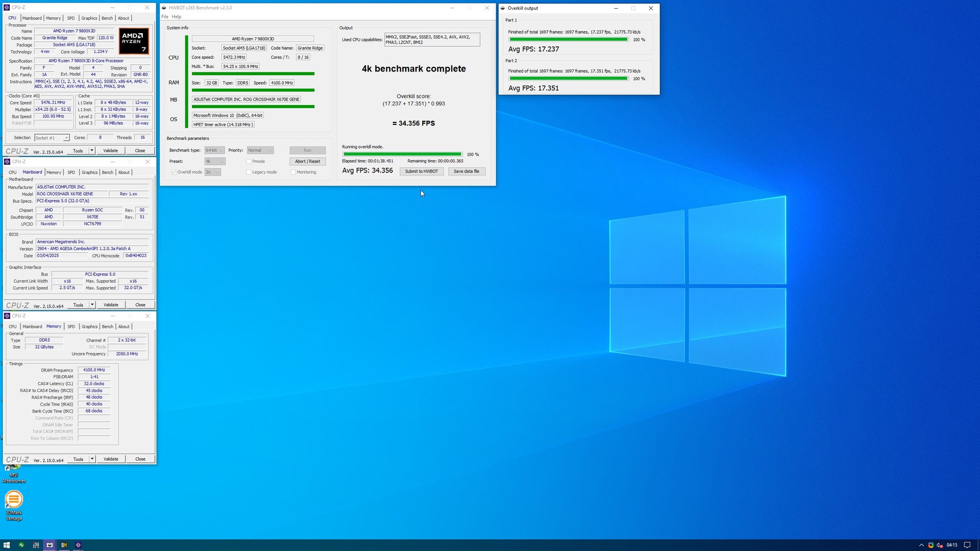
Task: Enable the Legacy mode checkbox
Action: click(x=249, y=172)
